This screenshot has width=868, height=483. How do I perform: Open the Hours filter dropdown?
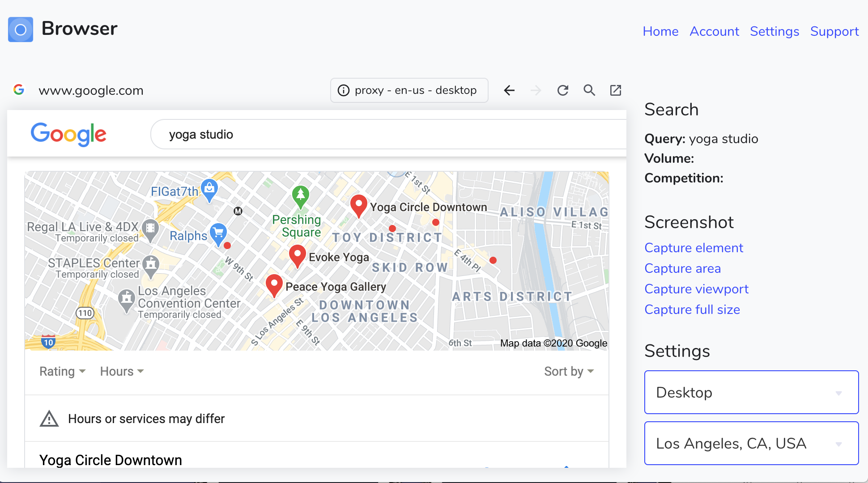click(x=122, y=371)
